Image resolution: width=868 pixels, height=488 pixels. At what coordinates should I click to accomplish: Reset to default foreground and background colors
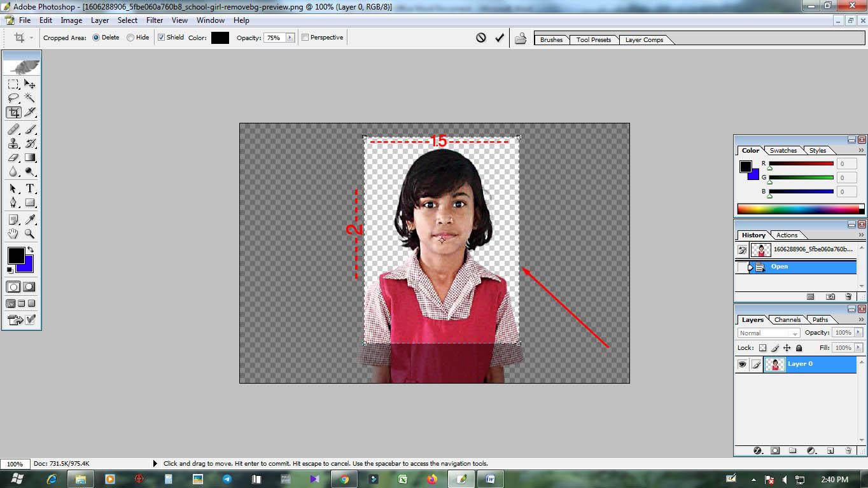coord(10,270)
